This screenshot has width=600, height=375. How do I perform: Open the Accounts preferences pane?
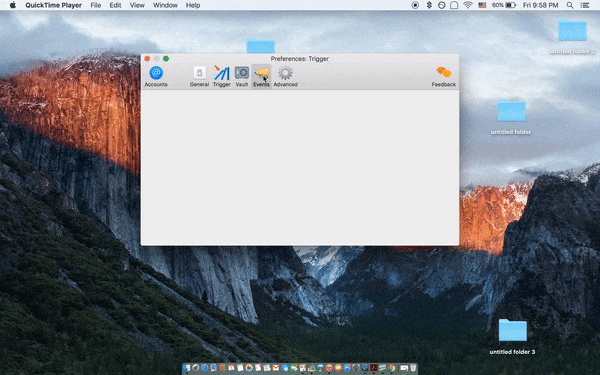[x=156, y=77]
